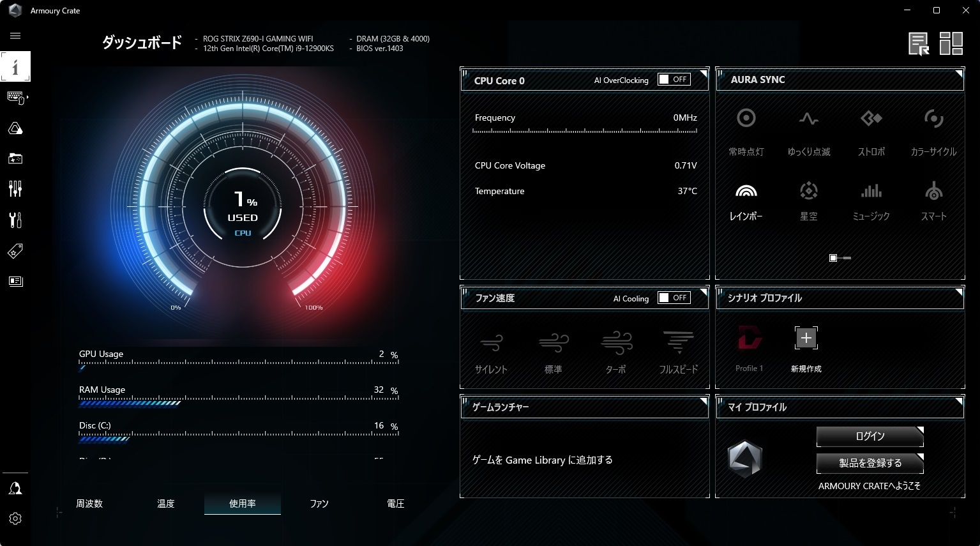Click the CPU Core Voltage 0.71V value
Screen dimensions: 980x546
pyautogui.click(x=686, y=165)
